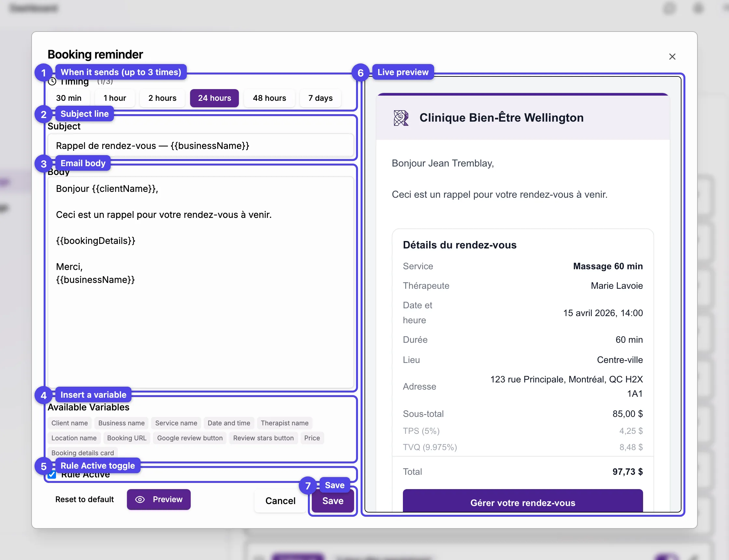The image size is (729, 560).
Task: Select the 30 min timing option
Action: point(69,98)
